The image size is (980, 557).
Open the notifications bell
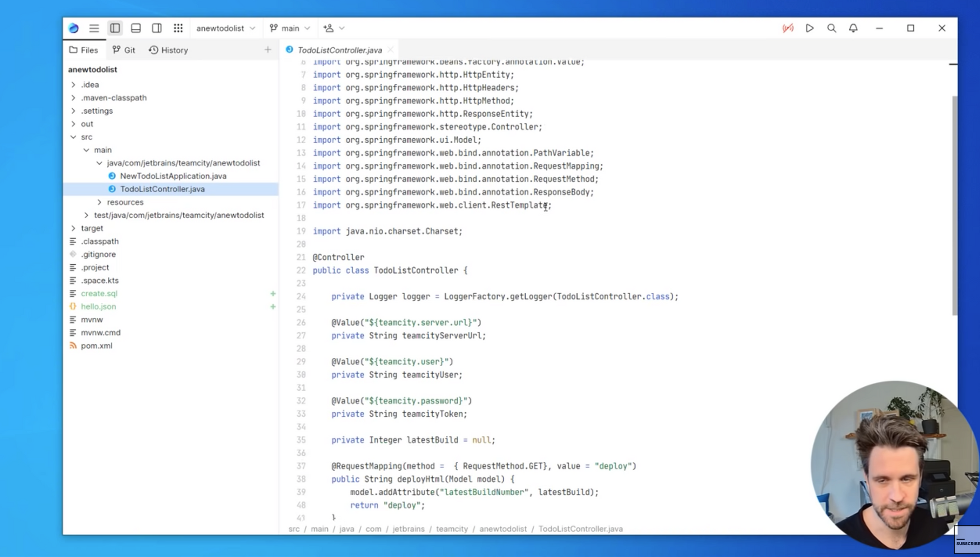853,28
